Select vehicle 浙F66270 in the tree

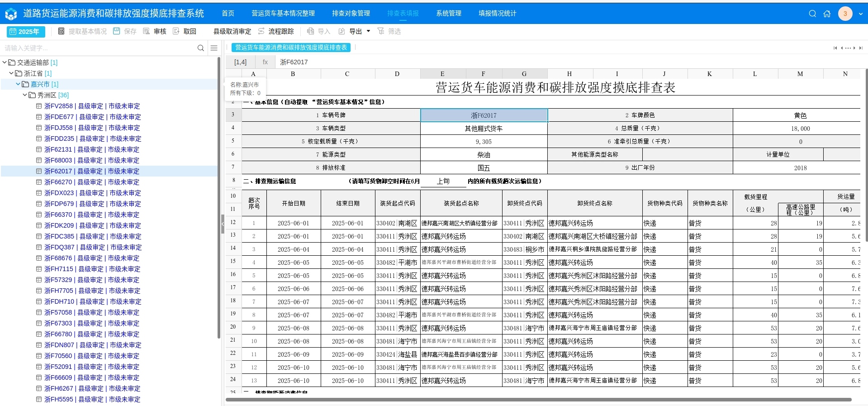point(92,182)
